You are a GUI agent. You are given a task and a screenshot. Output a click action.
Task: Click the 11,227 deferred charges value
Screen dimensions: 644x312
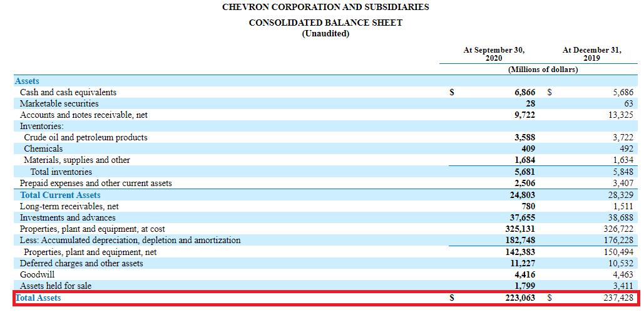(x=523, y=263)
